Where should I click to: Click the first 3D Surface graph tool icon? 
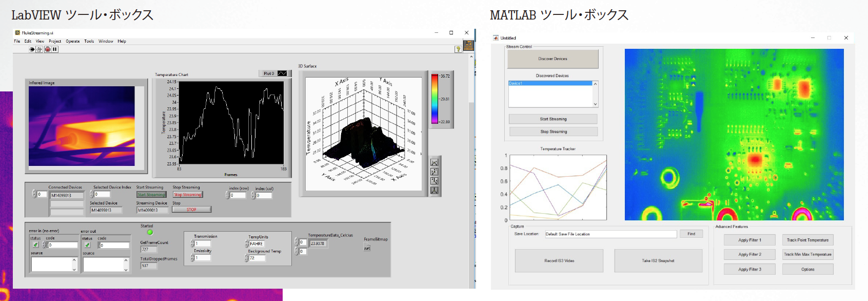(x=434, y=162)
